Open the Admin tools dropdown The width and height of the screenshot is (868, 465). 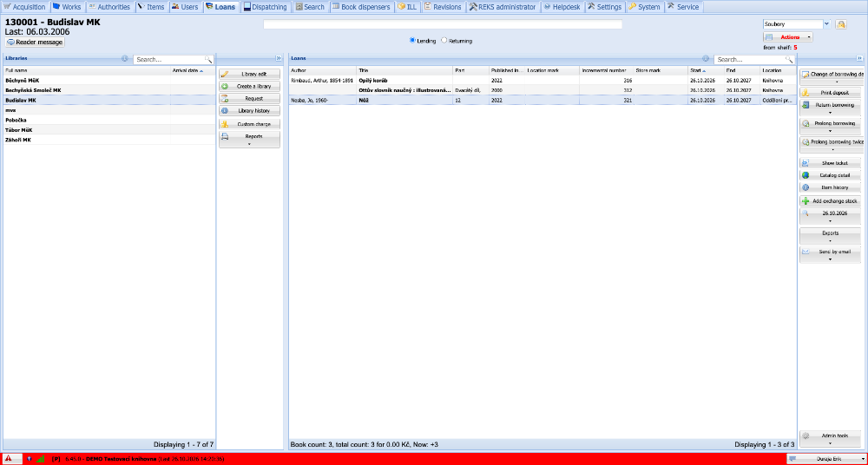[x=830, y=439]
